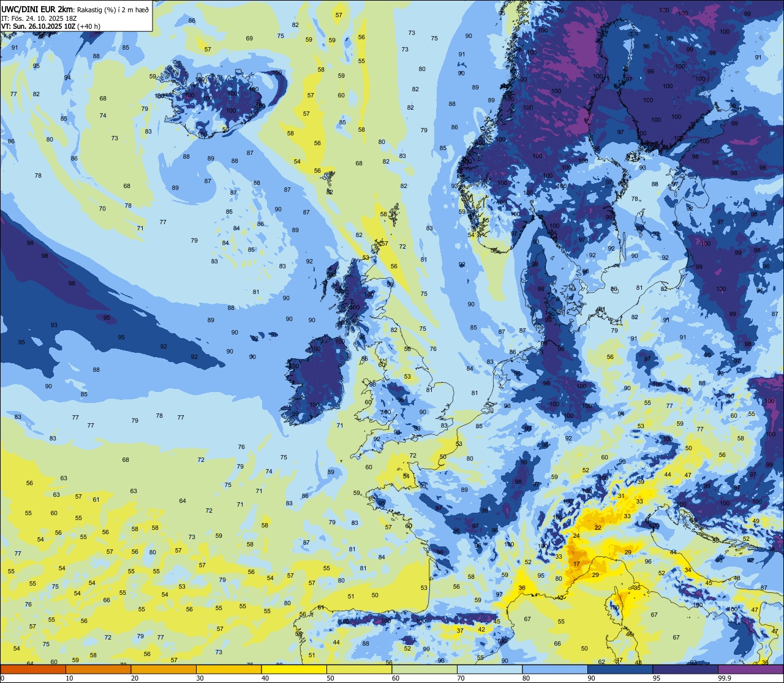The height and width of the screenshot is (683, 784).
Task: Click the '40' tick label on the legend
Action: pos(265,678)
